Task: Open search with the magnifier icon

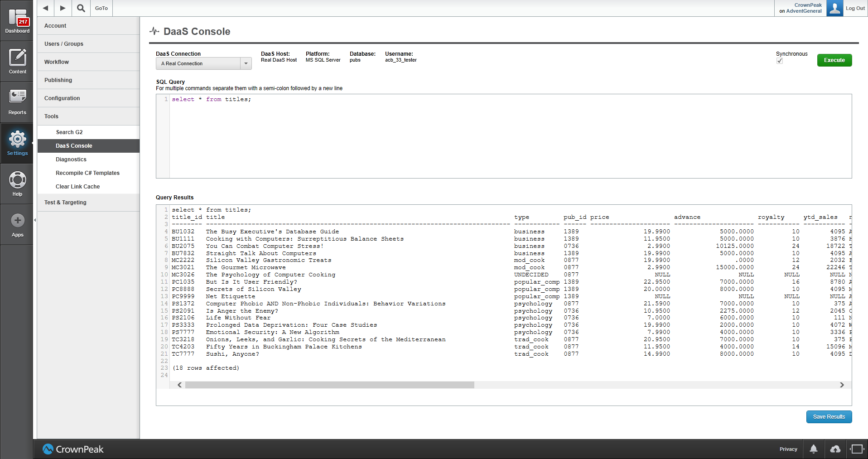Action: (x=81, y=8)
